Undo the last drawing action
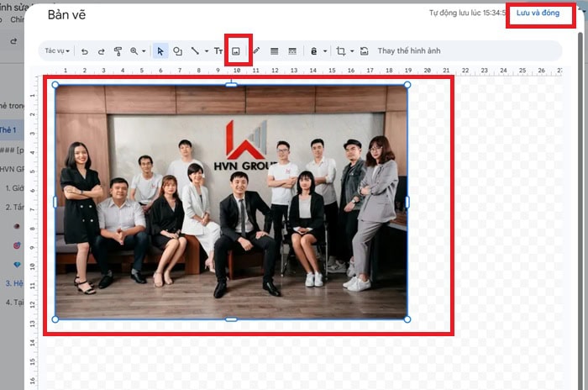588x390 pixels. [85, 51]
